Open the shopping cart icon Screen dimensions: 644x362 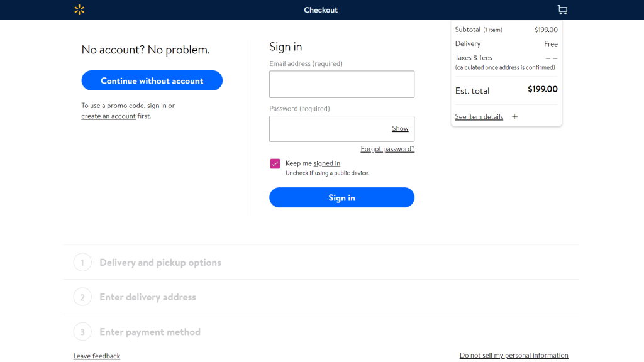[562, 10]
